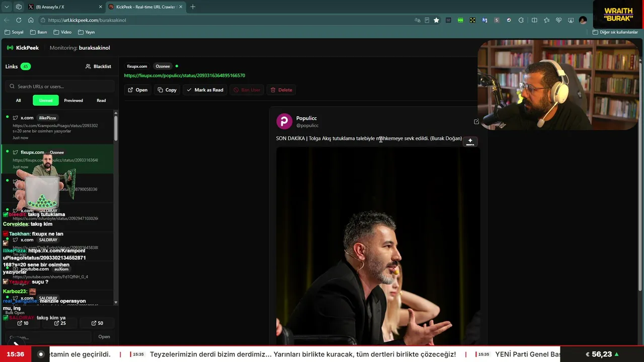Open the Video bookmarks folder
The height and width of the screenshot is (362, 644).
63,32
